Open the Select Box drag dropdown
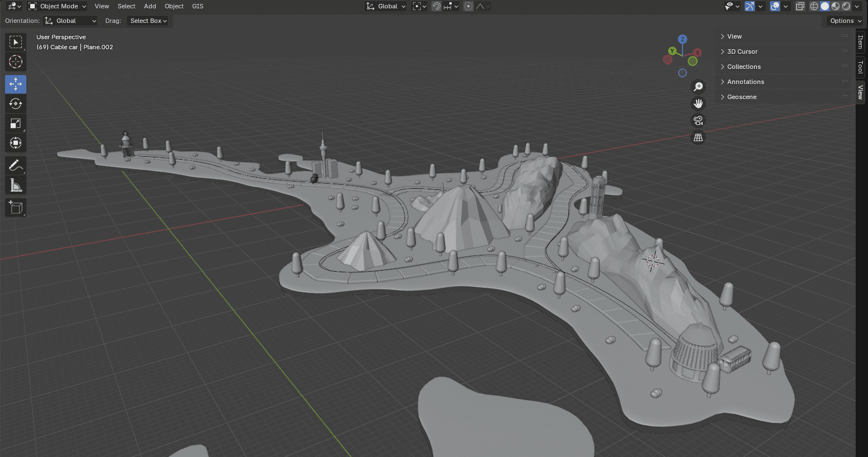This screenshot has height=457, width=868. click(148, 21)
